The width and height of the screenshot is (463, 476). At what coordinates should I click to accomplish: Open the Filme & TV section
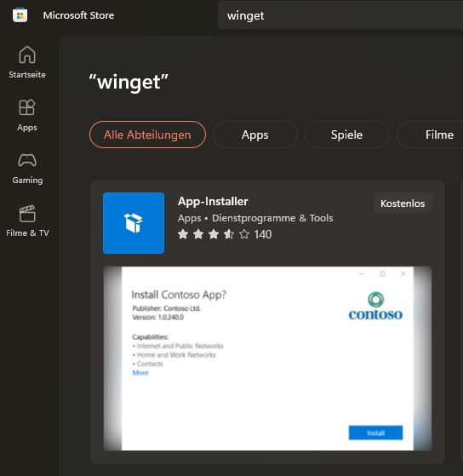27,221
